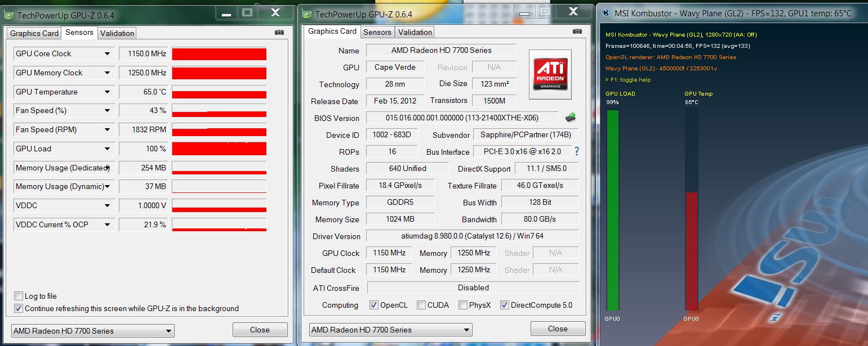
Task: Open Fan Speed (RPM) sensor dropdown
Action: (107, 130)
